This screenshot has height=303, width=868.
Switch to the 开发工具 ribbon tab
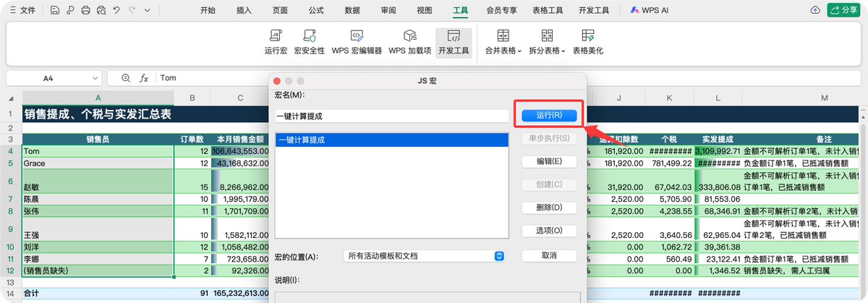tap(594, 10)
